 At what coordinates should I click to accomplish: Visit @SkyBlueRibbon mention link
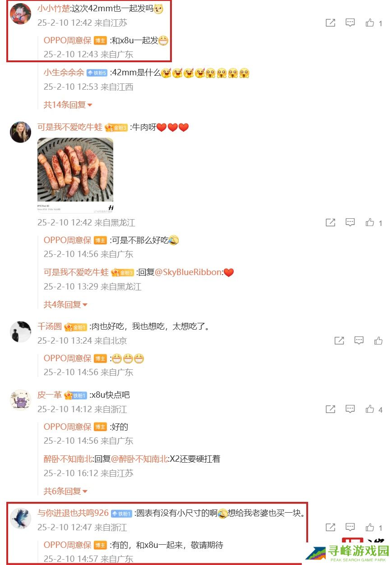[x=188, y=272]
